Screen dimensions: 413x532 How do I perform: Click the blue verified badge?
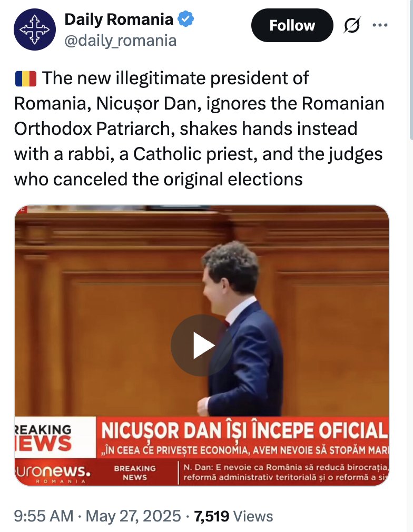pos(186,19)
